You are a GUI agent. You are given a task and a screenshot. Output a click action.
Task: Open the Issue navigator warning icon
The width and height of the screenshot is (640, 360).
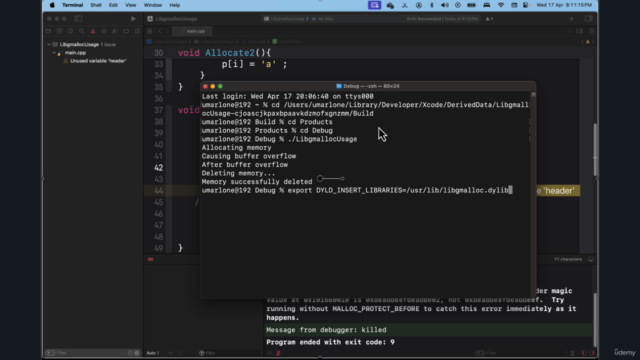tap(93, 31)
